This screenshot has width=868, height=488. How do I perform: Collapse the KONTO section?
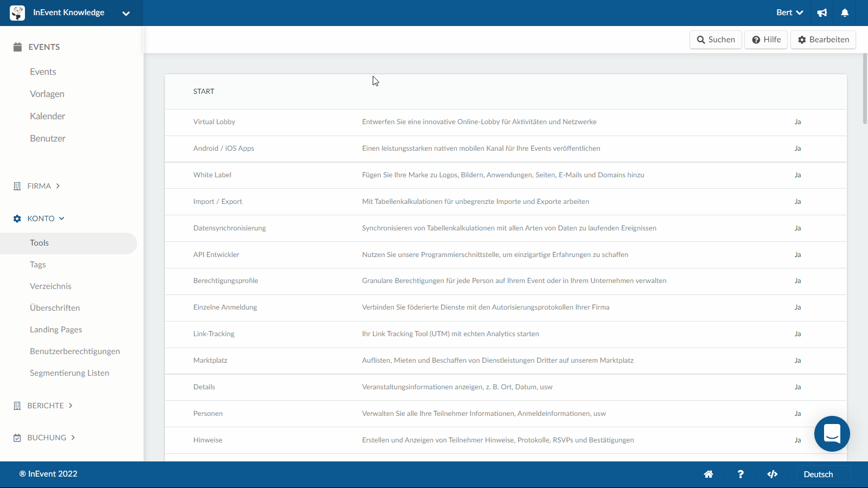coord(46,219)
